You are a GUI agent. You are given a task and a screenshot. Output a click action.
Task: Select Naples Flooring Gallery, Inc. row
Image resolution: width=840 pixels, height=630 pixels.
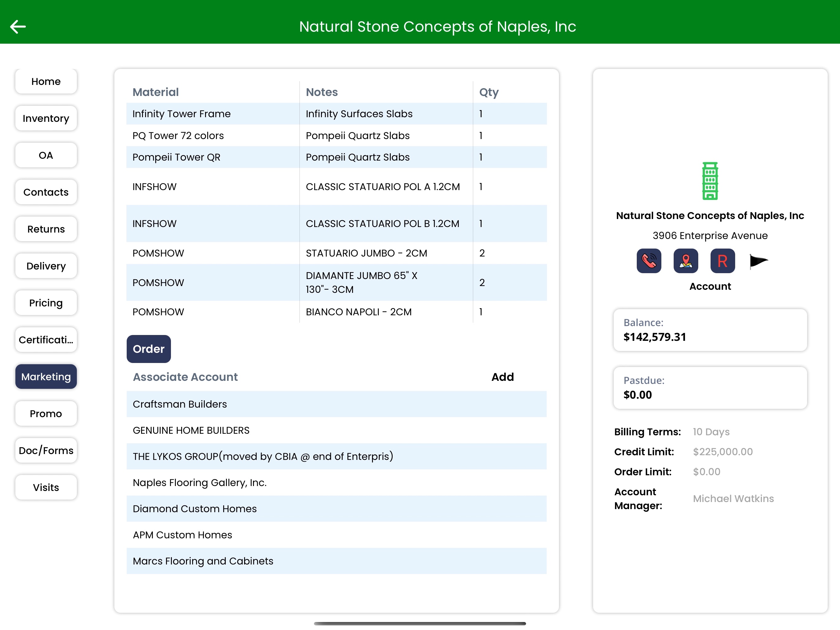point(336,483)
